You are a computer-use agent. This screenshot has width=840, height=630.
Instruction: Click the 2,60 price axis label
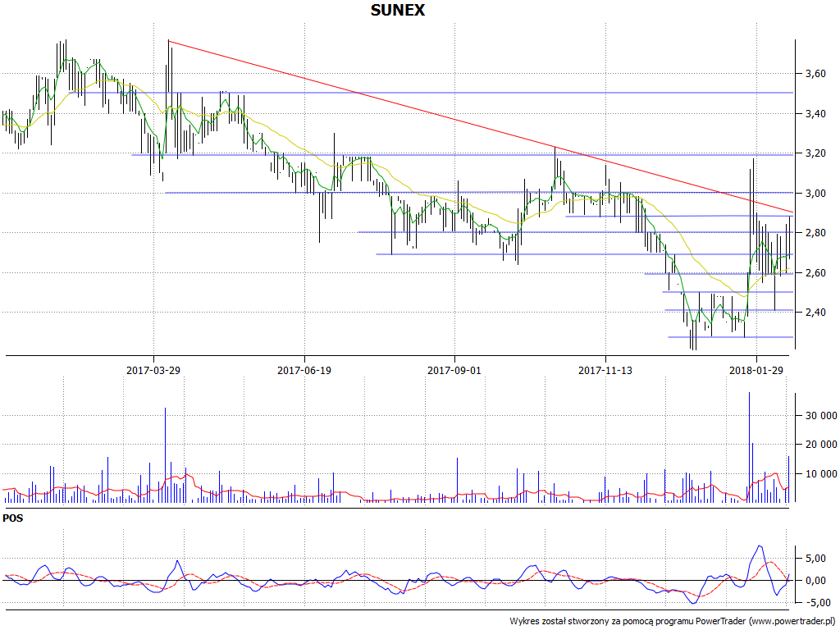click(815, 272)
